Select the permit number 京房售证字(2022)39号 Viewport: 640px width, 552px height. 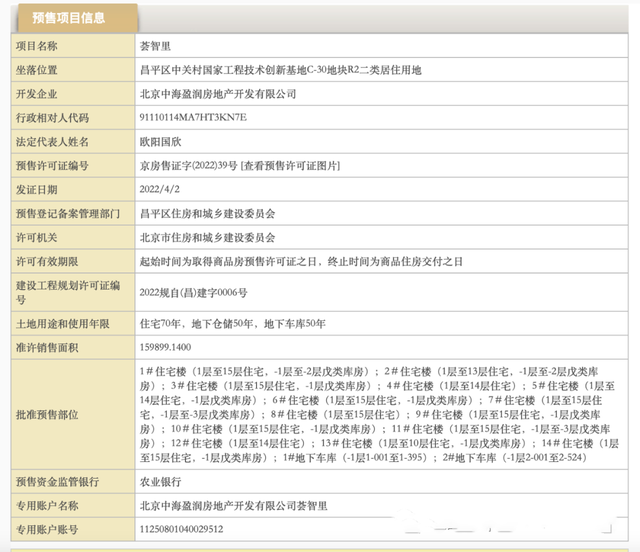[x=189, y=166]
